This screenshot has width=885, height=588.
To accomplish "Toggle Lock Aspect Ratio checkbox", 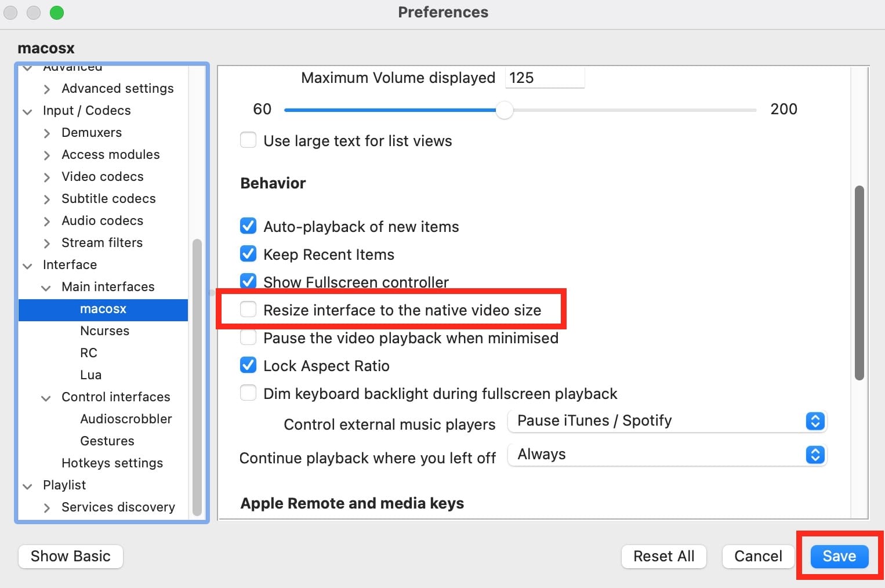I will coord(248,365).
